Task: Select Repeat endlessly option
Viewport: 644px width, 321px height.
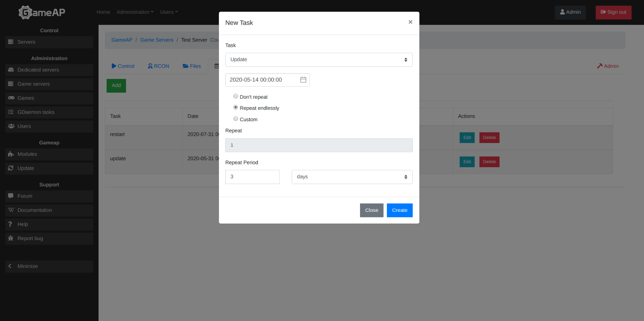Action: point(236,108)
